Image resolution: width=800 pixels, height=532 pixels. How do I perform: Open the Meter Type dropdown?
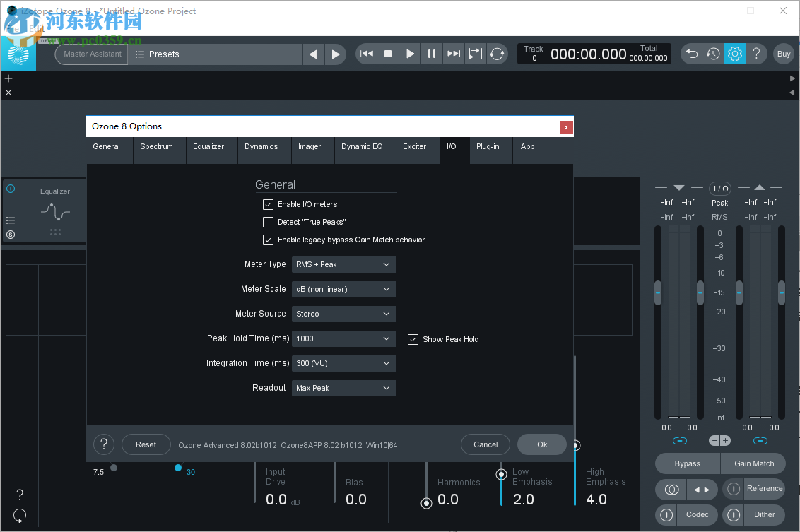click(x=343, y=264)
